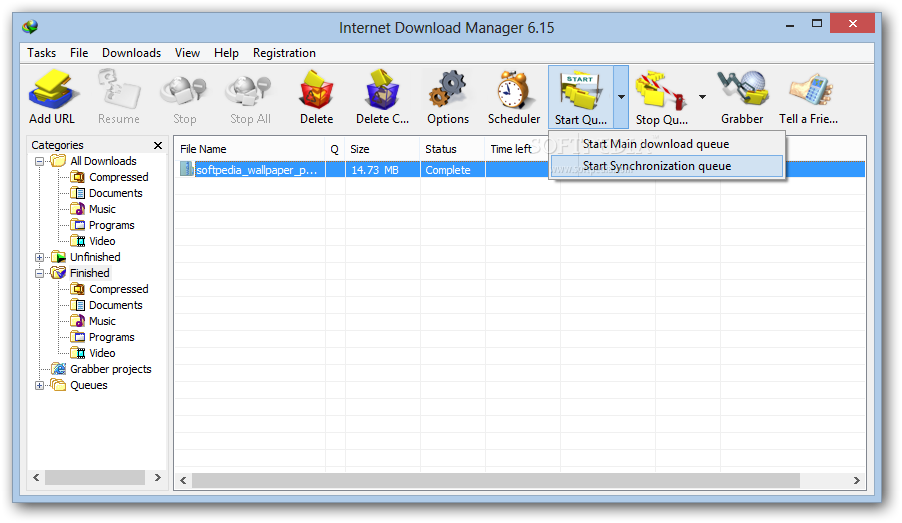
Task: Sort by Size column header
Action: click(383, 149)
